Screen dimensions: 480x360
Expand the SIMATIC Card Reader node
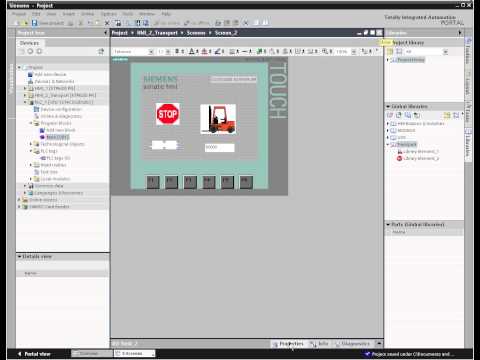19,207
